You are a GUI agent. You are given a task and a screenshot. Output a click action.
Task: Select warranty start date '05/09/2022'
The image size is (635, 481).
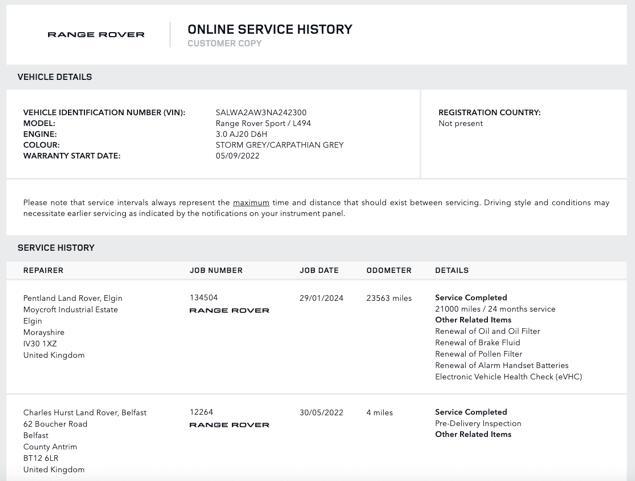pyautogui.click(x=237, y=156)
